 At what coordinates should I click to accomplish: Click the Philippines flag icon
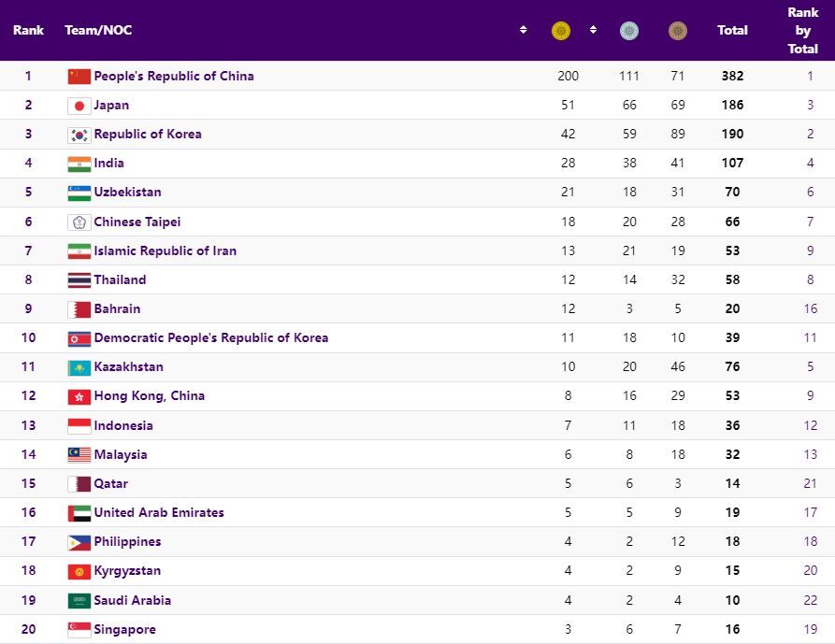pyautogui.click(x=79, y=542)
